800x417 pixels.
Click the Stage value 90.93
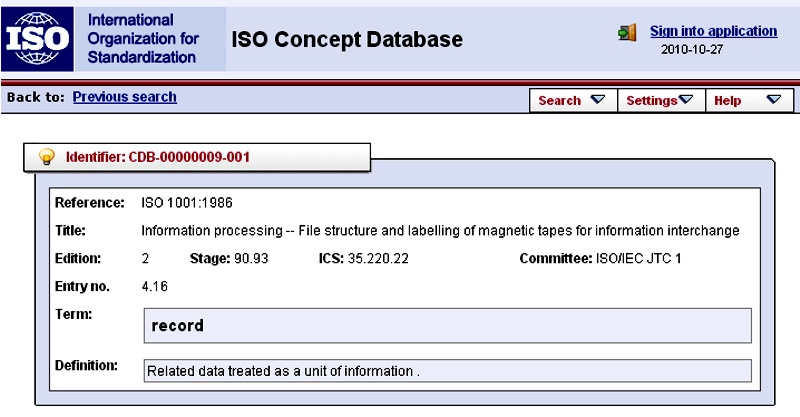tap(251, 259)
